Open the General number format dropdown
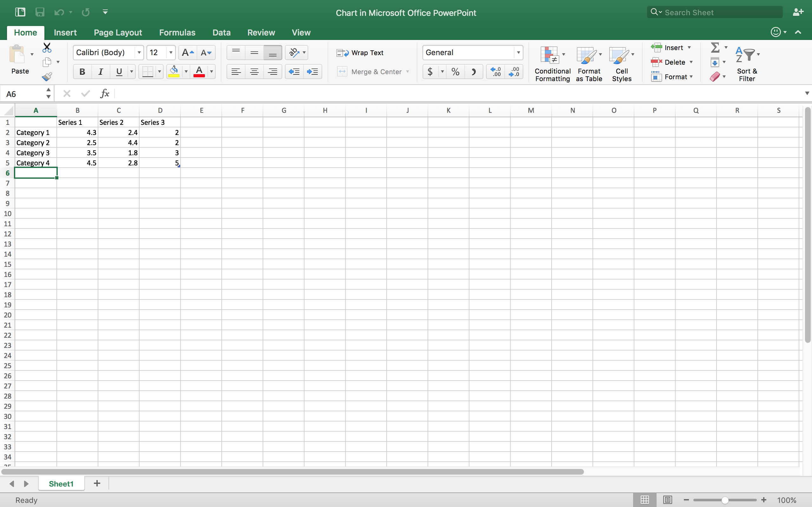 (518, 53)
